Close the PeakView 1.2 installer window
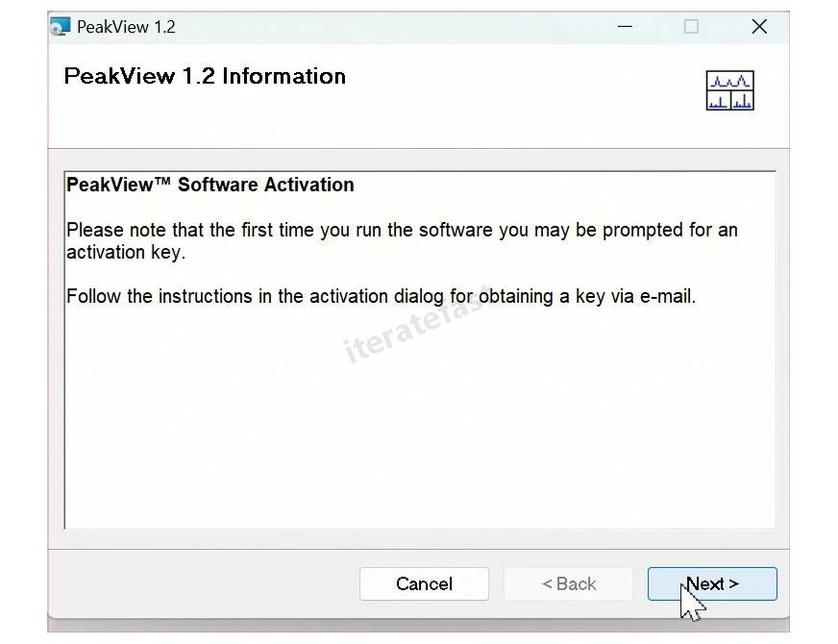This screenshot has width=838, height=644. tap(759, 26)
